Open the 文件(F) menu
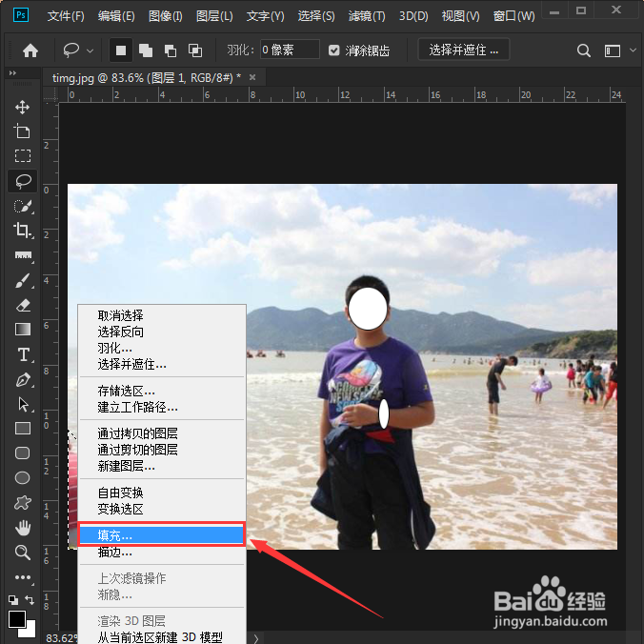Screen dimensions: 644x644 (x=66, y=16)
